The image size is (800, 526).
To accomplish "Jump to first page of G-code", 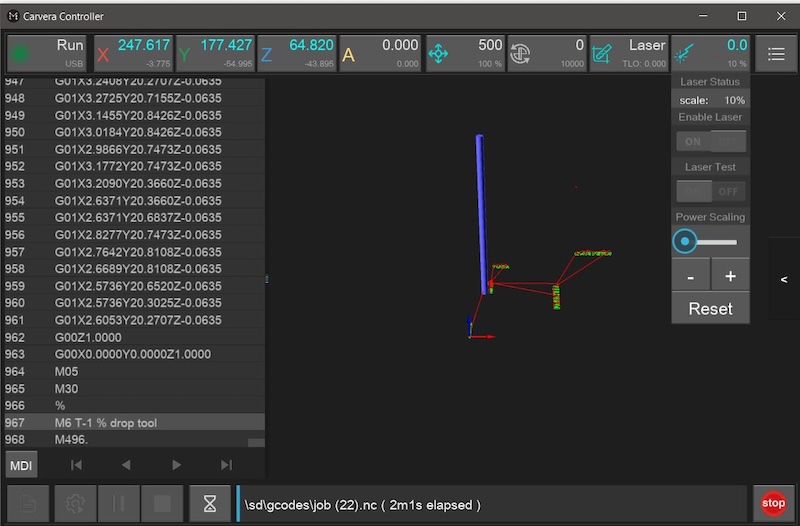I will tap(76, 465).
